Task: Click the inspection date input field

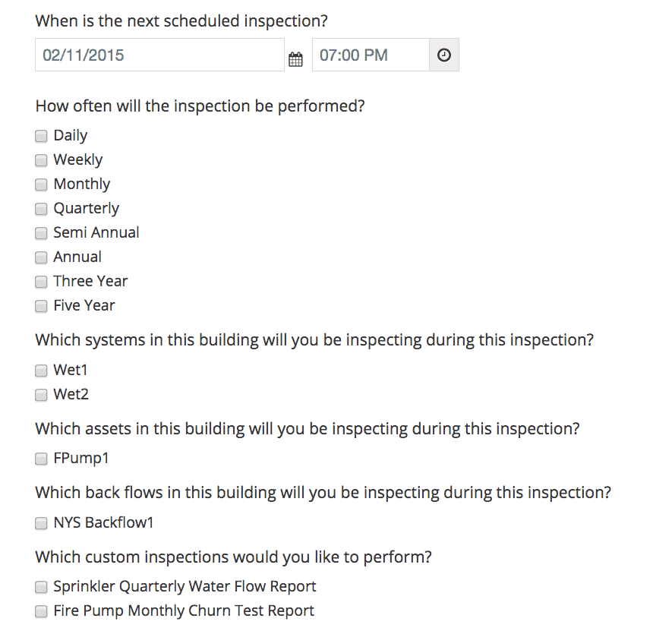Action: [159, 55]
